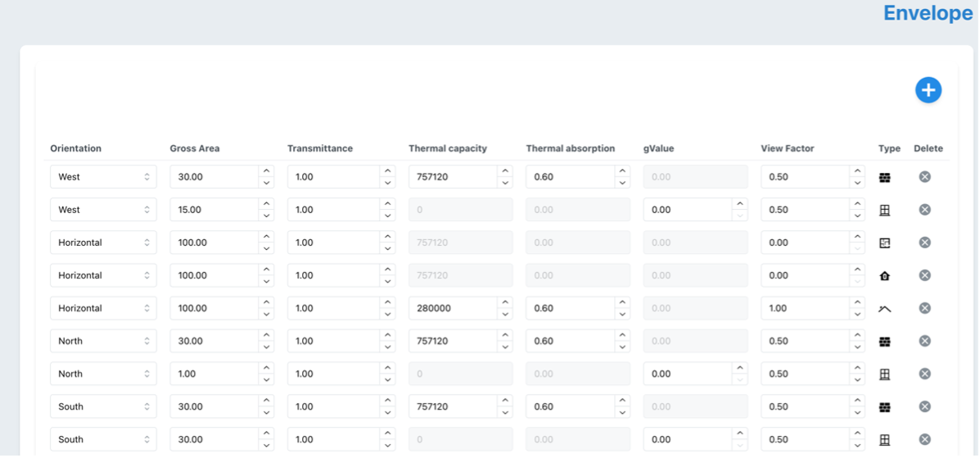Decrease Thermal capacity in West 30.00 row

pyautogui.click(x=505, y=184)
